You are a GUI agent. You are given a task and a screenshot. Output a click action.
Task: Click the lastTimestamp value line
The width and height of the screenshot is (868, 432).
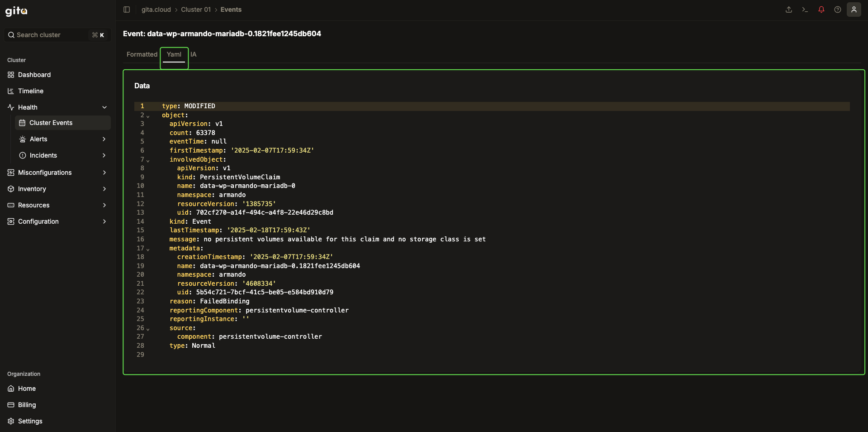(240, 230)
